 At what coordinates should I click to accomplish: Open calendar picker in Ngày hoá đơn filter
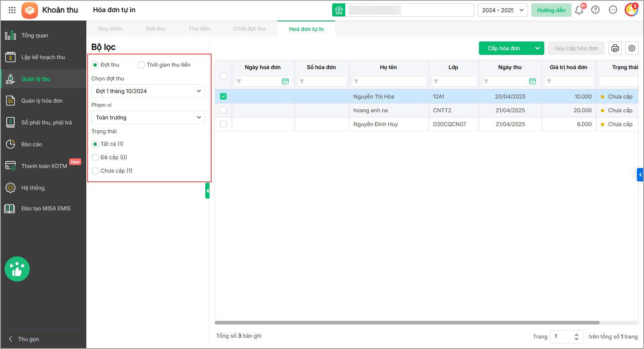pos(285,81)
